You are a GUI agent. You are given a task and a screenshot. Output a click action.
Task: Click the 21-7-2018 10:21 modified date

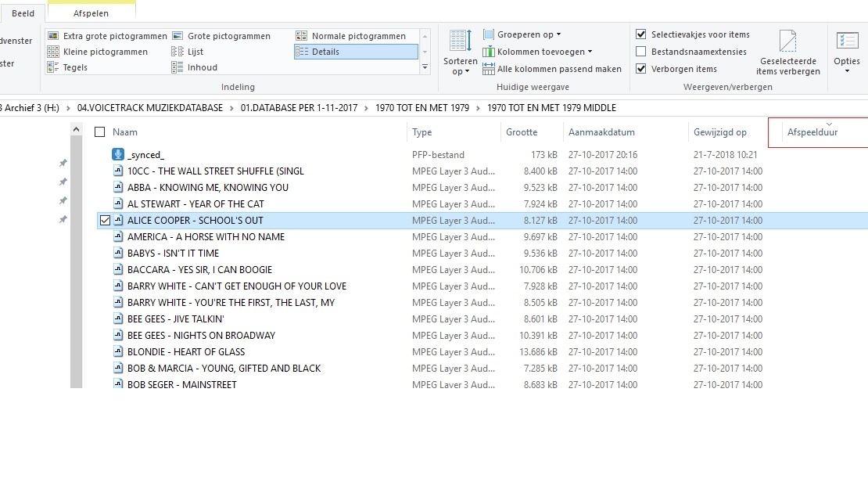725,154
